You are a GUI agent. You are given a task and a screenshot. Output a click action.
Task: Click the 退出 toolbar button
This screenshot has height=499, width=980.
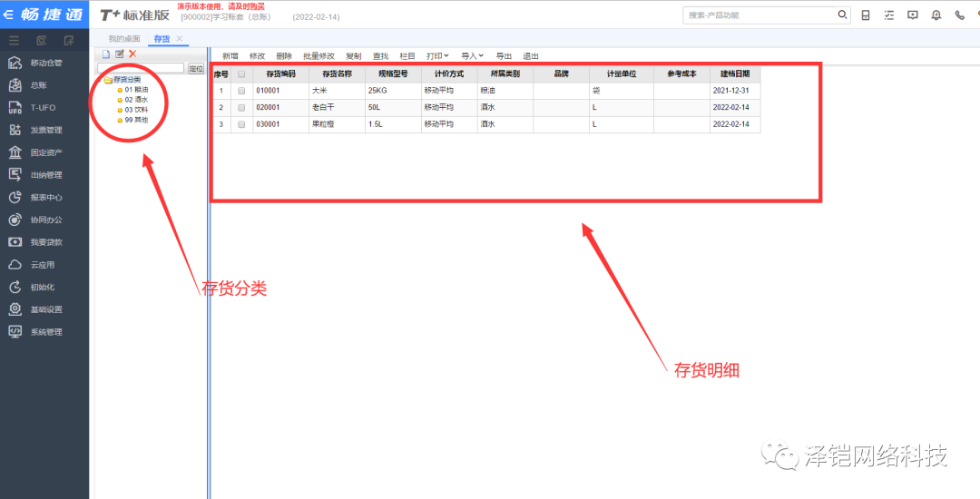tap(531, 55)
